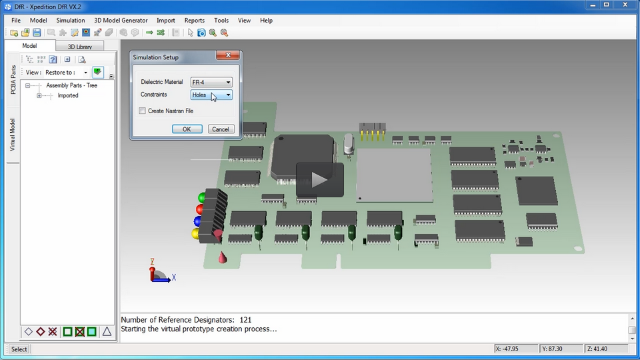Select the arrow pointer tool
Image resolution: width=640 pixels, height=360 pixels.
190,33
